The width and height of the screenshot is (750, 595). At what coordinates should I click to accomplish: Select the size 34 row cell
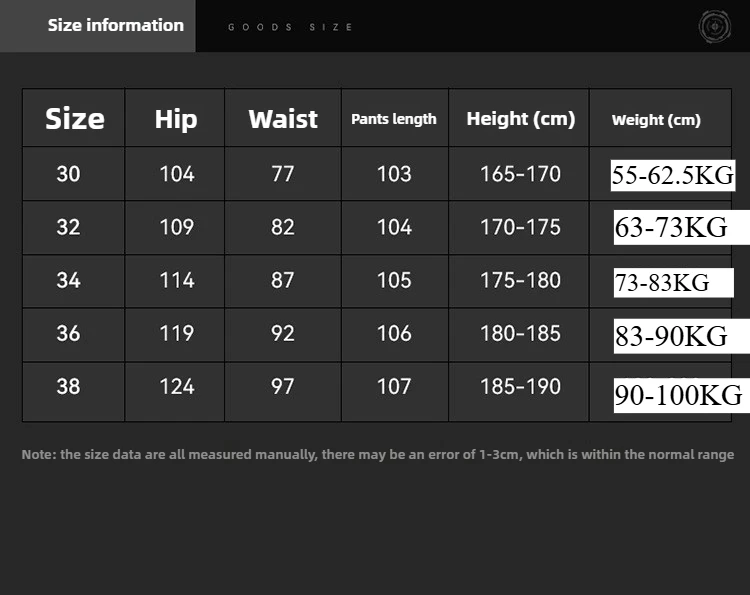(x=68, y=280)
